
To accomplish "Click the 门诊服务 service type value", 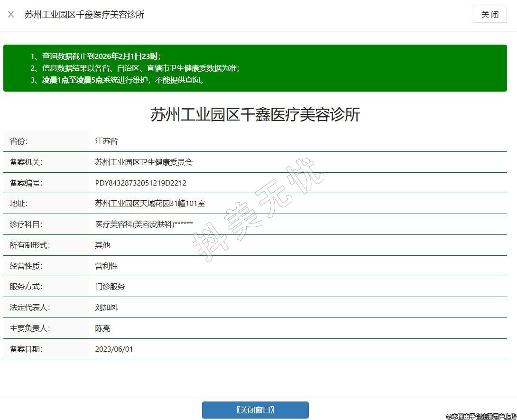I will [x=110, y=287].
